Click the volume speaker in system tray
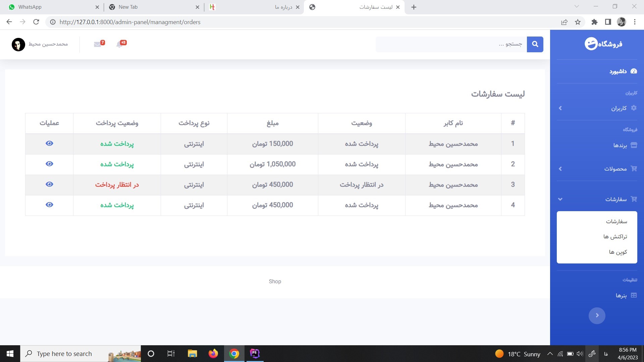This screenshot has width=644, height=362. (580, 354)
